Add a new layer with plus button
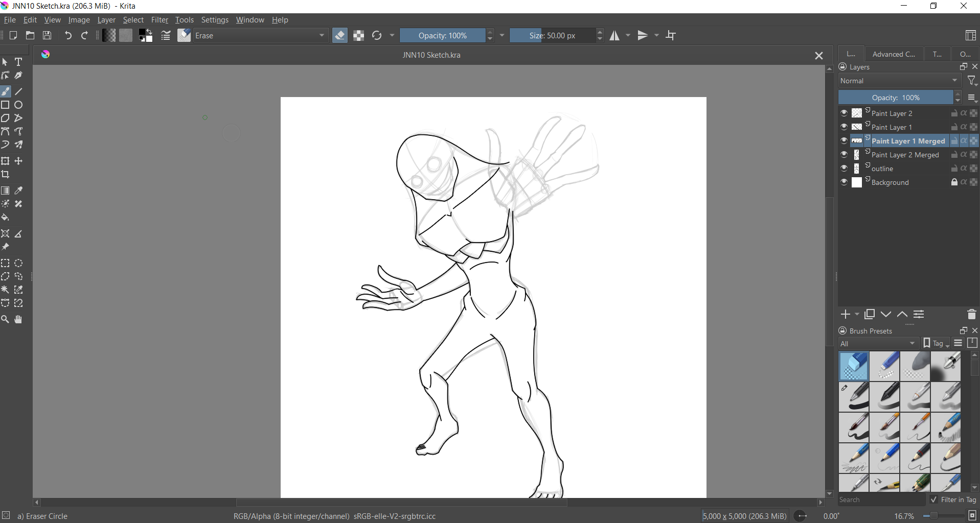 846,314
